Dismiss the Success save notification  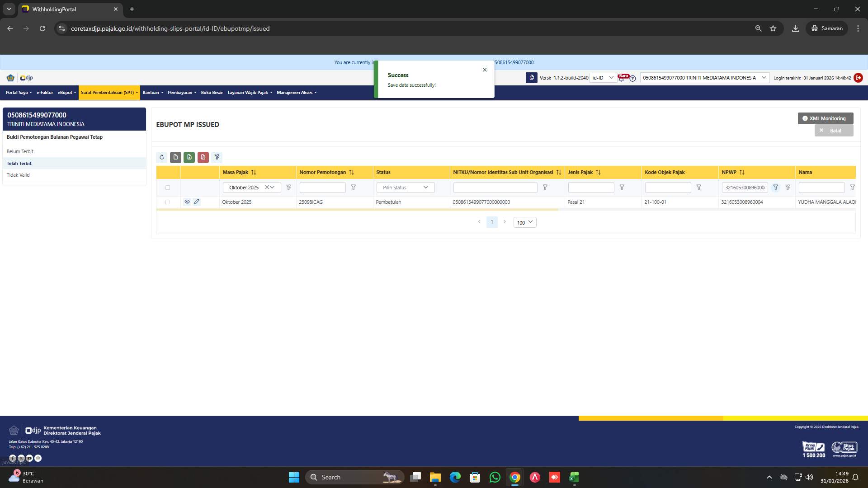pos(485,70)
